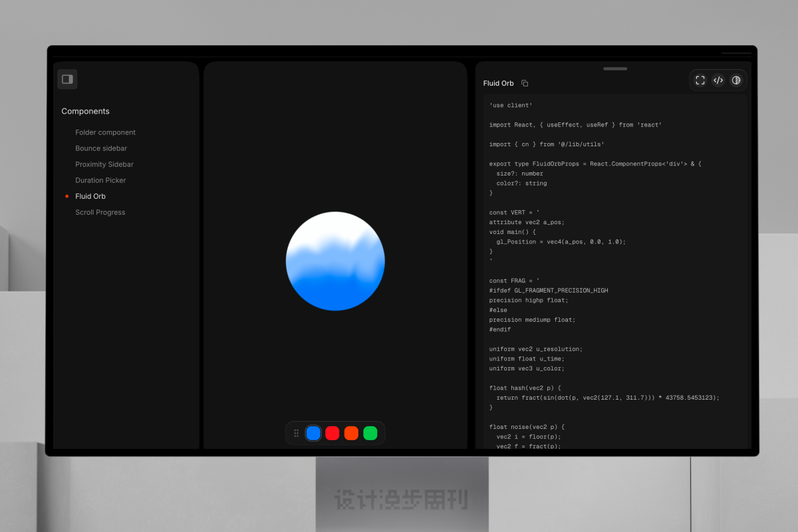The height and width of the screenshot is (532, 798).
Task: Go to the Duration Picker component
Action: 100,180
